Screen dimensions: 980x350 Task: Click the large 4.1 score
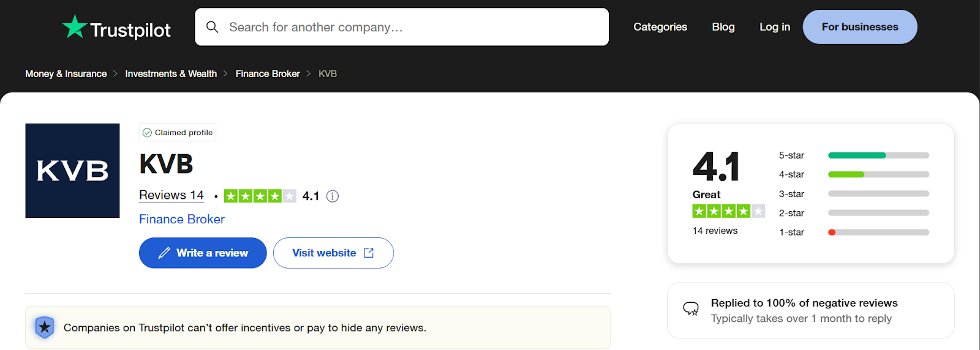(716, 166)
